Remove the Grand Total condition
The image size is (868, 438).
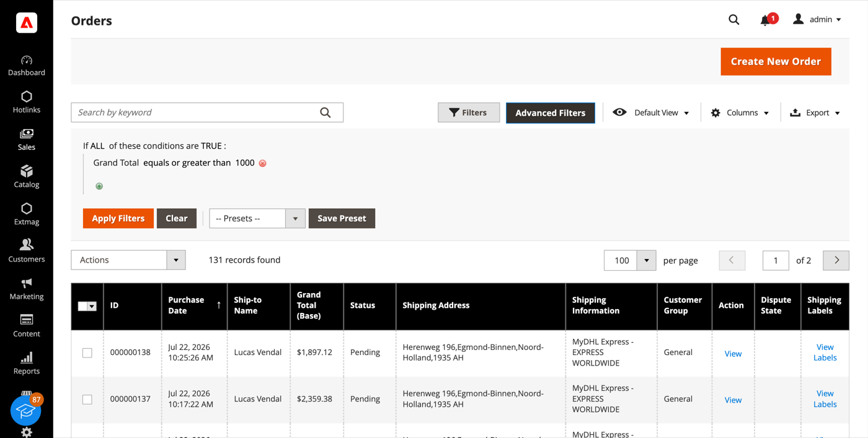tap(263, 163)
